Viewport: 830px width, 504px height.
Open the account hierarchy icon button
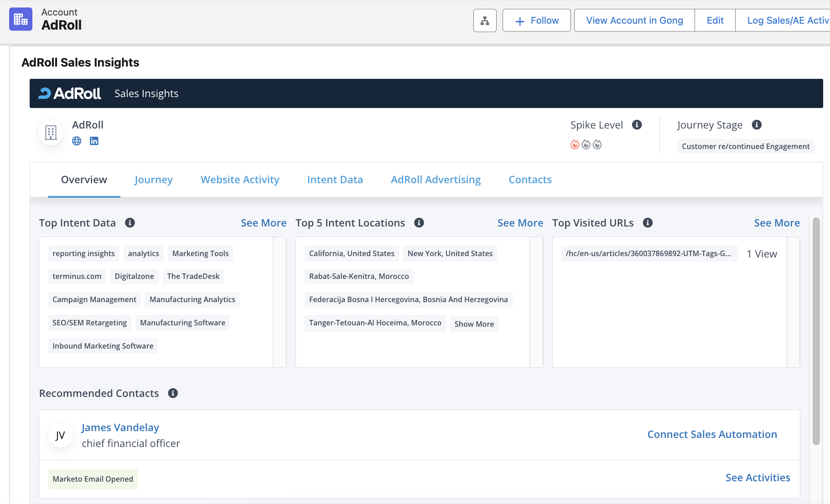[485, 21]
